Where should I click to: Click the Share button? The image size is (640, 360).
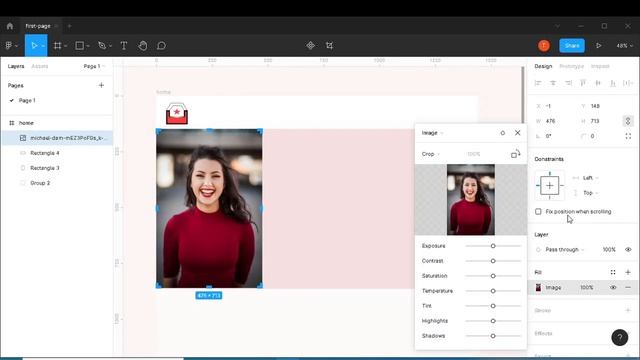tap(572, 46)
